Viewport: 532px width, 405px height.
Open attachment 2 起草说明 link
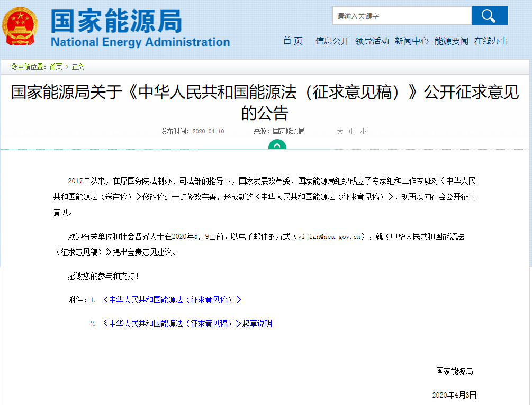tap(187, 324)
